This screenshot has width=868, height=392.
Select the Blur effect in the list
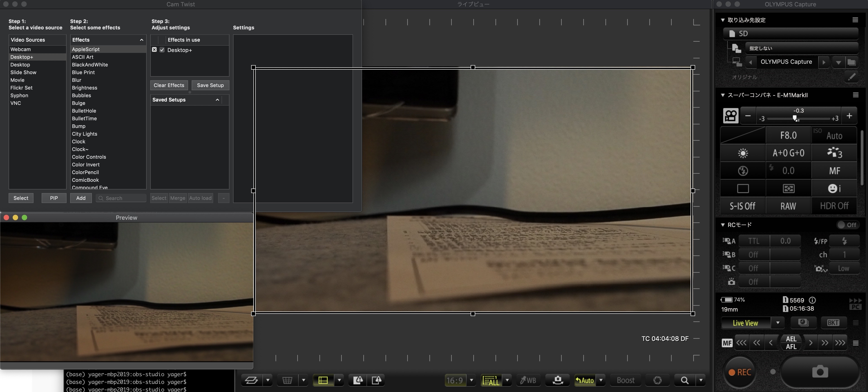76,80
